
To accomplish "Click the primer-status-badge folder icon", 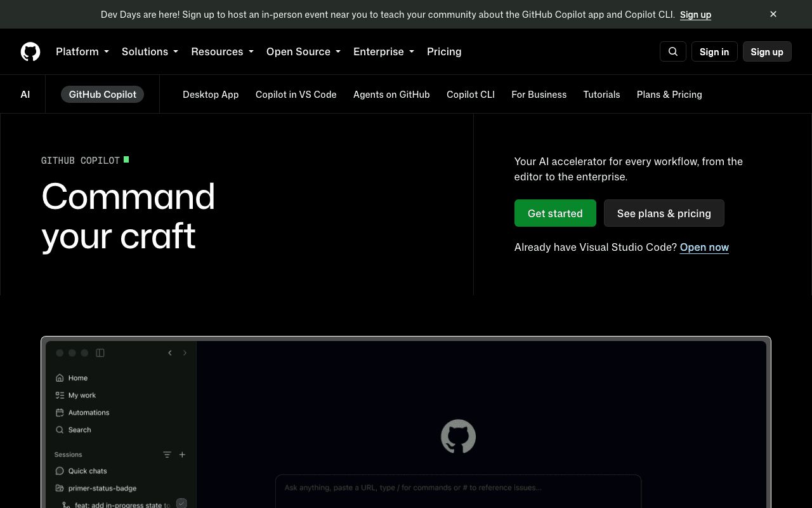I will [x=60, y=488].
